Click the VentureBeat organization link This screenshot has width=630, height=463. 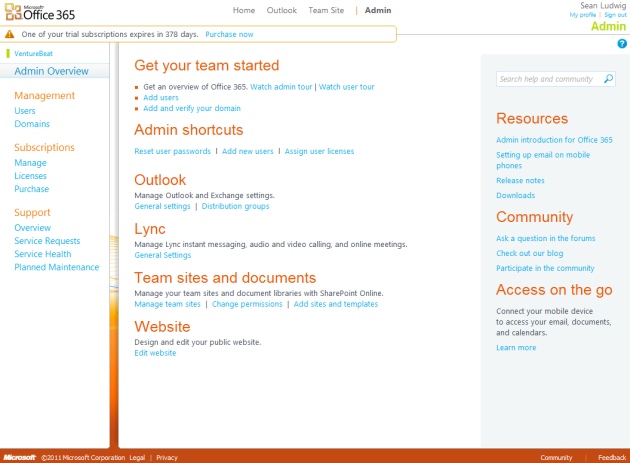tap(33, 53)
